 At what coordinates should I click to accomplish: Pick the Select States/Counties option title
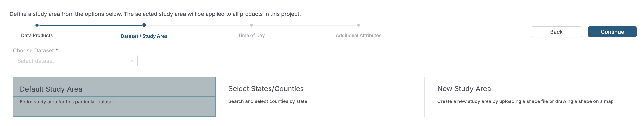click(x=266, y=89)
